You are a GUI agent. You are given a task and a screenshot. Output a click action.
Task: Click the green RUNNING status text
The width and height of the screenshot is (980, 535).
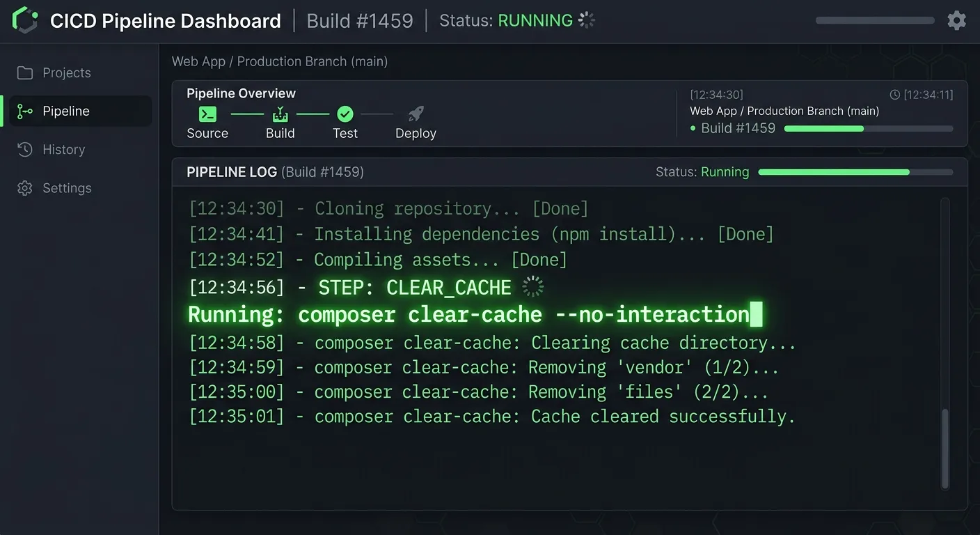coord(535,20)
